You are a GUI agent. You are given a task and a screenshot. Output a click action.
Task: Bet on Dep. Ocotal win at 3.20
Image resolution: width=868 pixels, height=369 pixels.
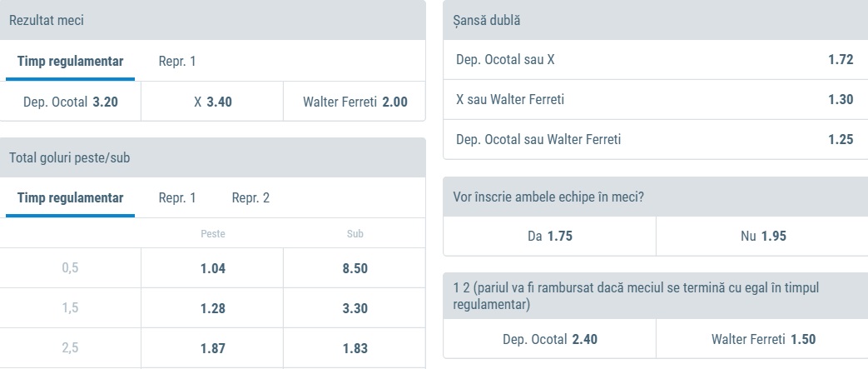point(71,102)
